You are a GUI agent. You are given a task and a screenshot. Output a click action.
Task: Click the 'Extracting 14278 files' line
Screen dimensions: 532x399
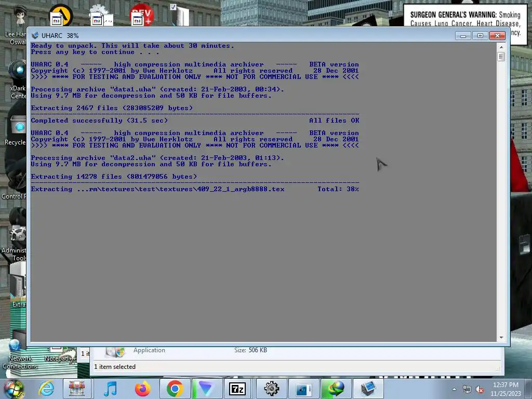click(x=114, y=177)
